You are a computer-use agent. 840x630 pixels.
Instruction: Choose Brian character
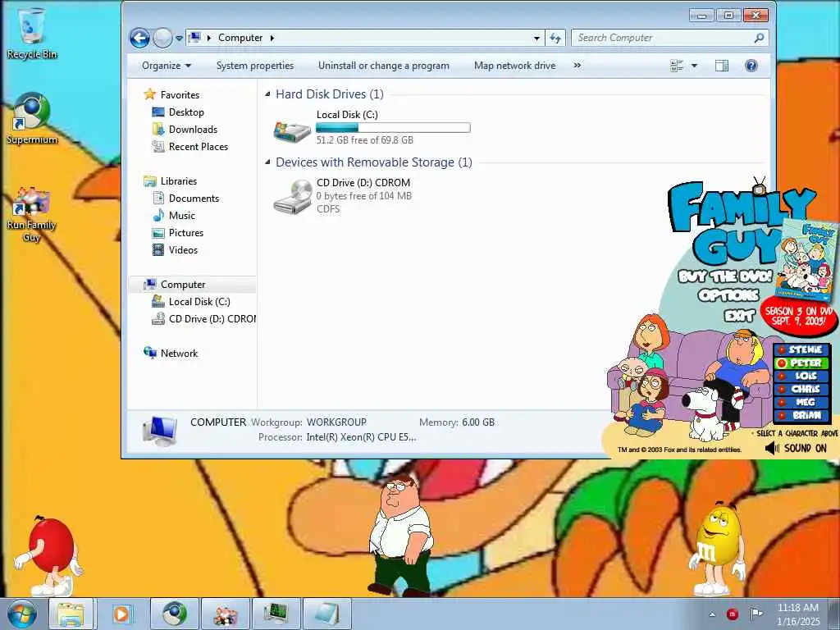point(801,415)
